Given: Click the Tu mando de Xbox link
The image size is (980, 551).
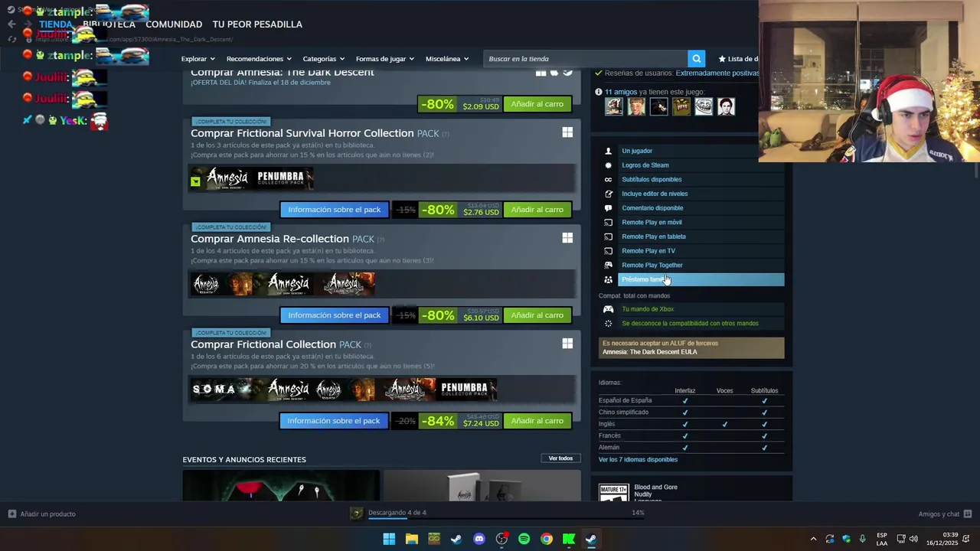Looking at the screenshot, I should click(x=648, y=309).
